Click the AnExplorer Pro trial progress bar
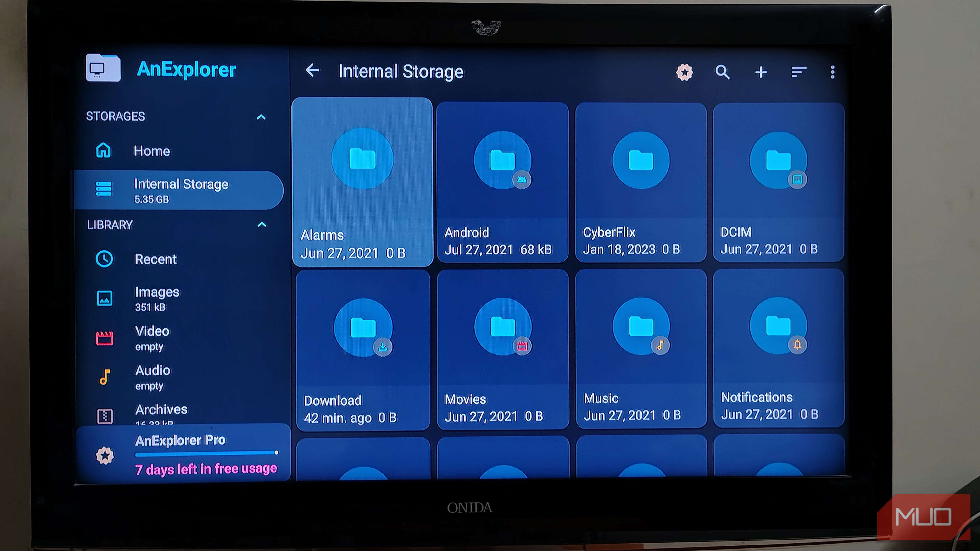 [x=206, y=453]
